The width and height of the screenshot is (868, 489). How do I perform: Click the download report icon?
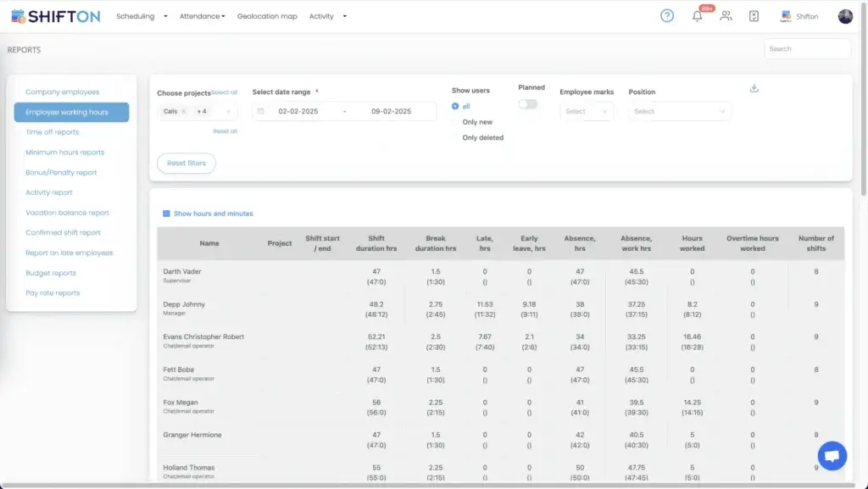coord(754,88)
